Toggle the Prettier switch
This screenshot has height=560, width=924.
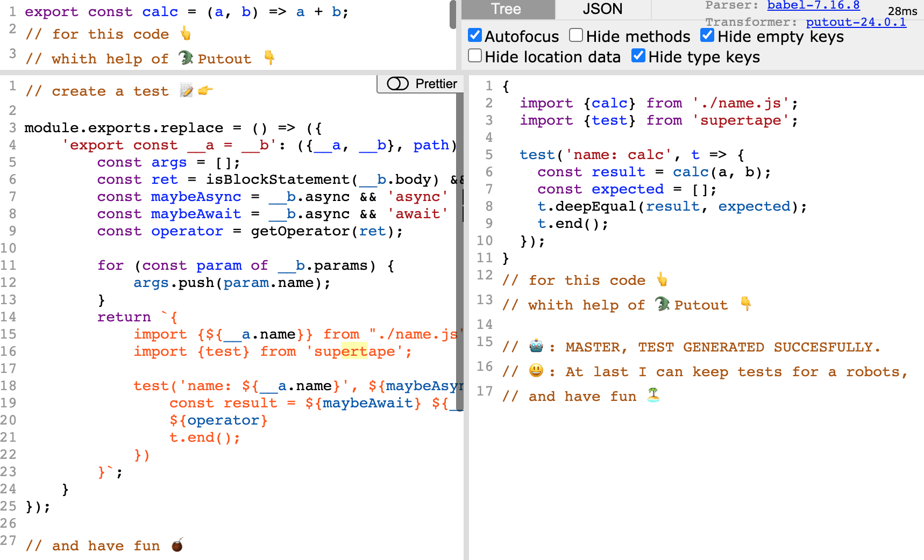tap(398, 84)
